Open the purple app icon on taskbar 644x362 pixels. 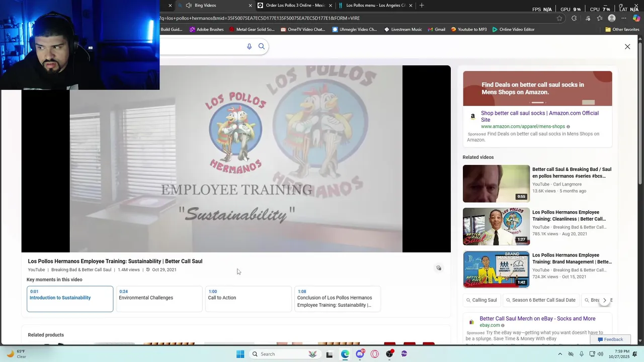[x=404, y=354]
